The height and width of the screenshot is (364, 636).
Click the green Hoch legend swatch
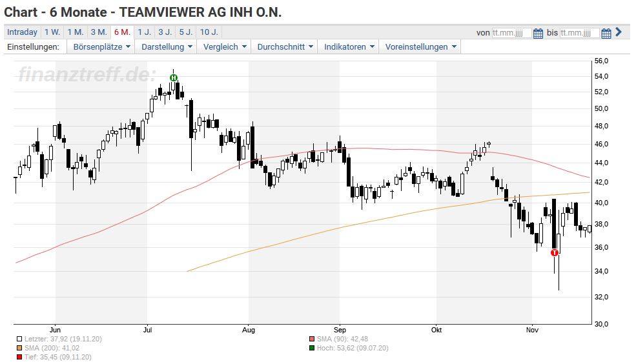pyautogui.click(x=312, y=348)
